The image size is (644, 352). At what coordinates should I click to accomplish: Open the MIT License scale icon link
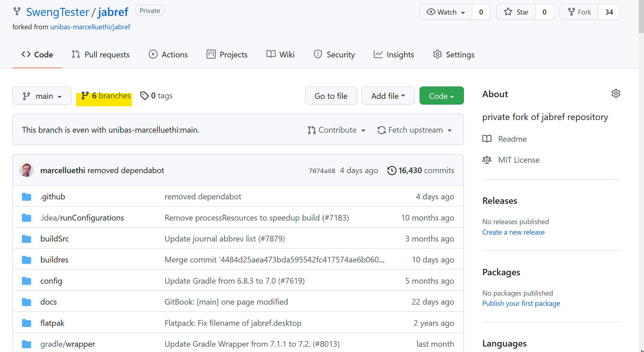pyautogui.click(x=487, y=160)
